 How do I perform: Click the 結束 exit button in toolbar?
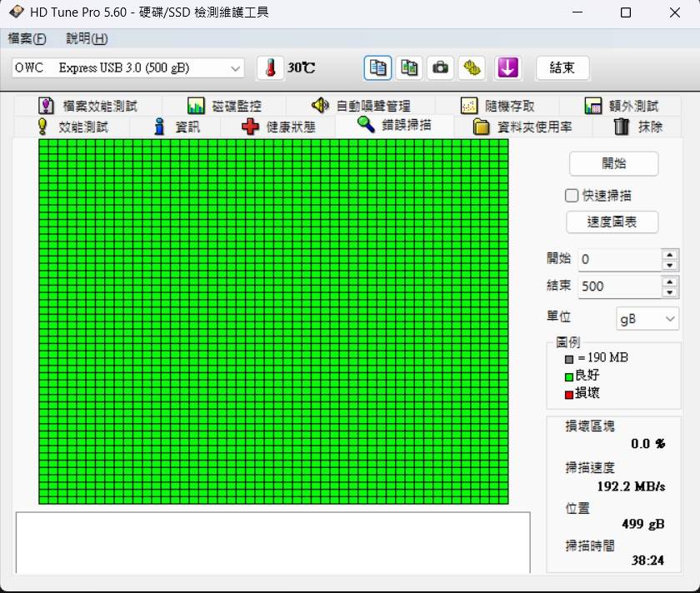(562, 68)
